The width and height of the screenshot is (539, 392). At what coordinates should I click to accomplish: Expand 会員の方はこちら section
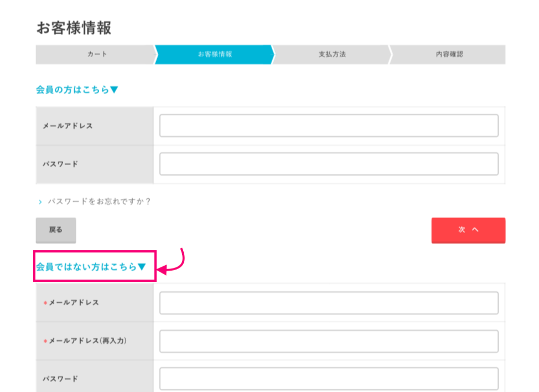77,90
